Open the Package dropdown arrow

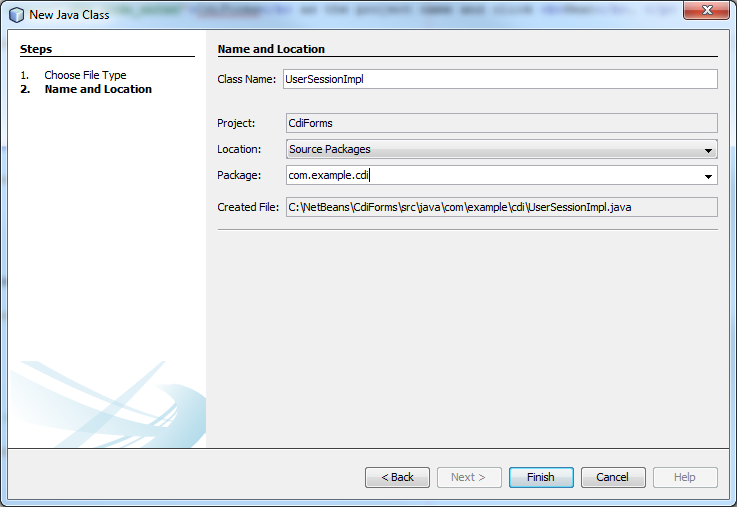pyautogui.click(x=708, y=176)
